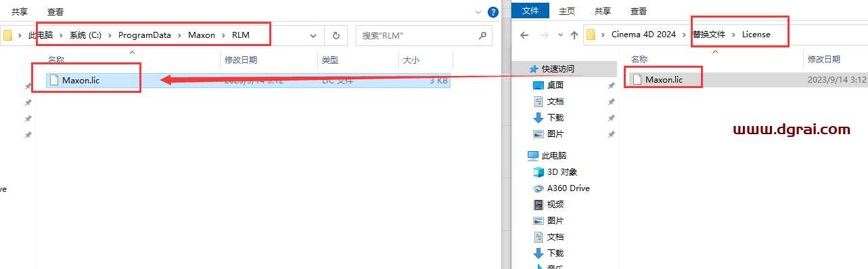This screenshot has width=868, height=269.
Task: Open the 查看 tab in the RLM window
Action: pyautogui.click(x=55, y=12)
